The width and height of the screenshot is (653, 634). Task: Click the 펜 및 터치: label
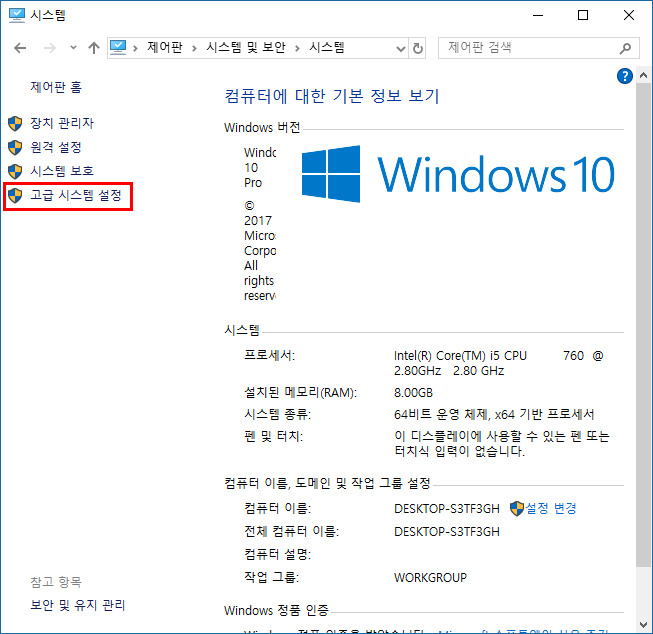click(273, 436)
